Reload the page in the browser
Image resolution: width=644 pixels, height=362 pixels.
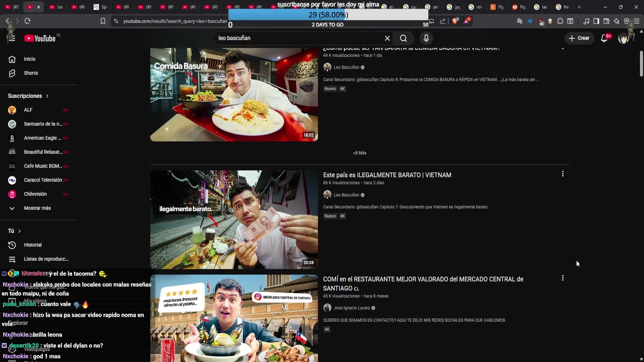(x=27, y=21)
